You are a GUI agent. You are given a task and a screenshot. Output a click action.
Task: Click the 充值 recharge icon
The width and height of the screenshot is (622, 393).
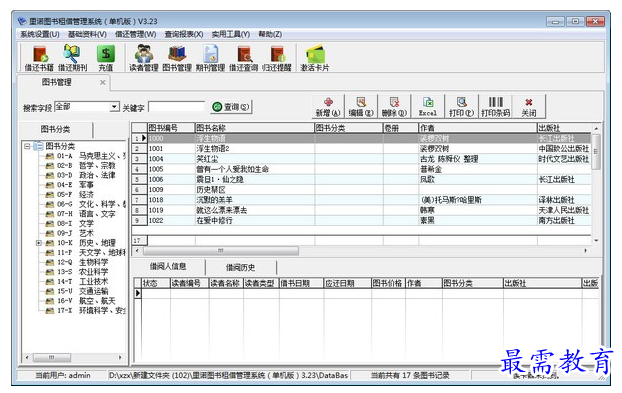pos(106,58)
